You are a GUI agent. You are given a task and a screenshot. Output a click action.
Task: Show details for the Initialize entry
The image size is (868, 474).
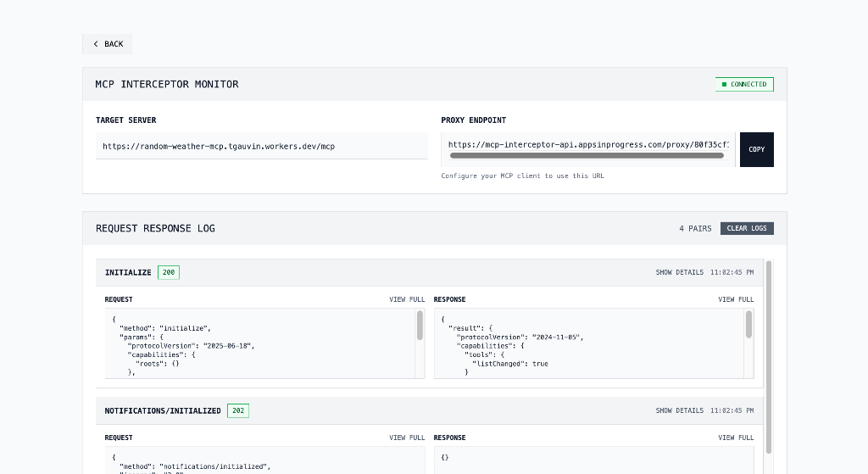(679, 272)
